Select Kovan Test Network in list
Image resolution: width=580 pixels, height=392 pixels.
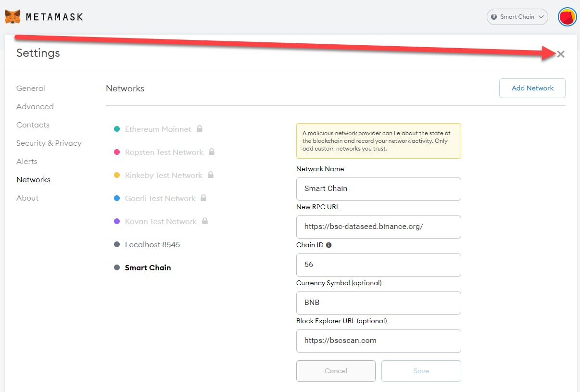[161, 221]
